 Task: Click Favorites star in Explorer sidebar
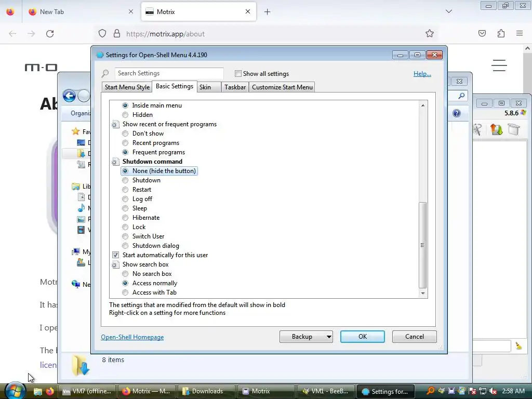(x=76, y=131)
